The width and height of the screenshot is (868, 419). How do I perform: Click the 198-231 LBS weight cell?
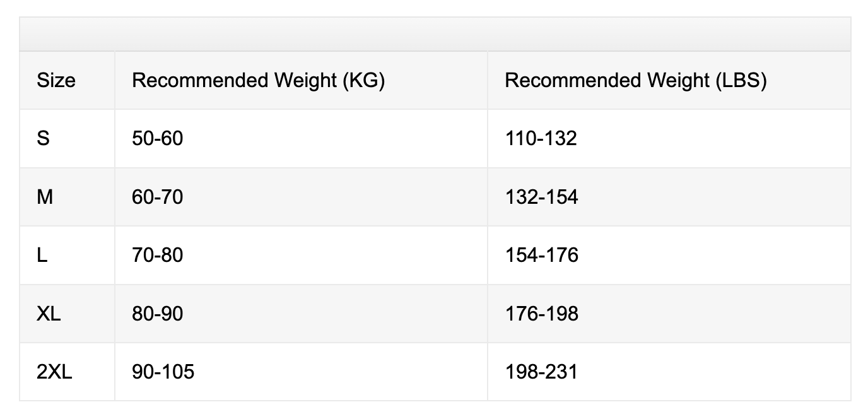pos(541,372)
